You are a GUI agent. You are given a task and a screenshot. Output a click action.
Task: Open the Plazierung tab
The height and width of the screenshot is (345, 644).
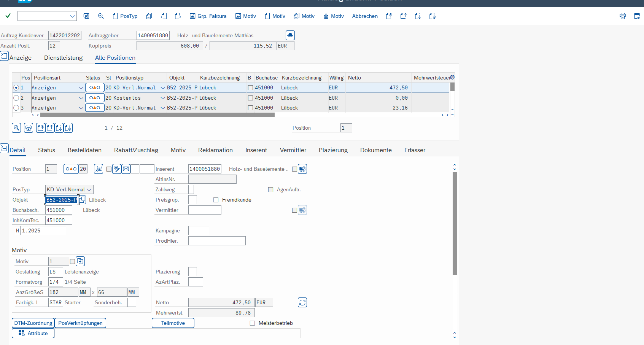(x=333, y=150)
